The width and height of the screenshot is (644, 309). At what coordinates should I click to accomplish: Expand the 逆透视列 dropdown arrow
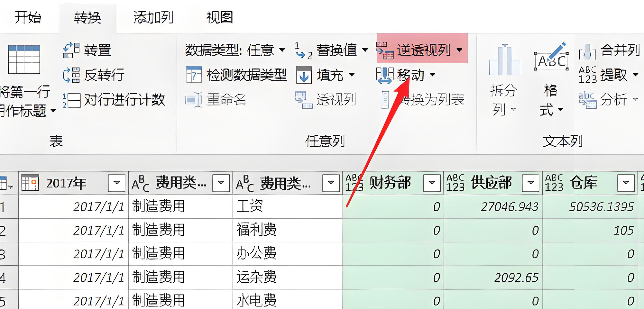[459, 50]
